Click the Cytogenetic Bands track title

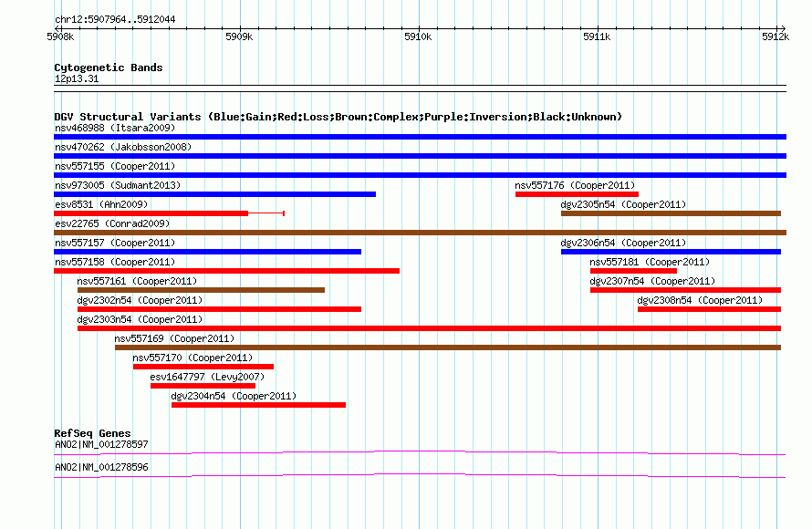click(109, 67)
